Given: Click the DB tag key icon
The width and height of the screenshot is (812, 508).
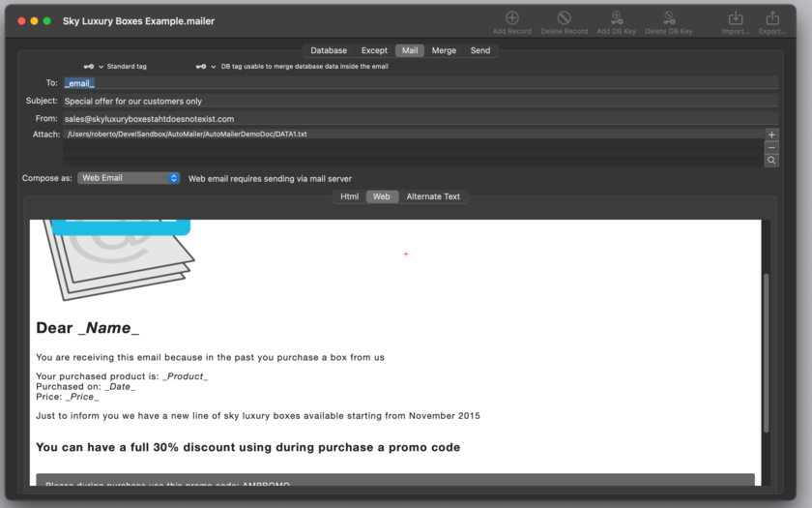Looking at the screenshot, I should pyautogui.click(x=201, y=67).
